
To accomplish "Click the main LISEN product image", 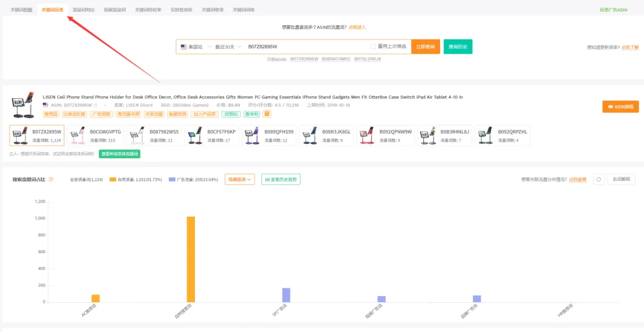I will tap(23, 104).
